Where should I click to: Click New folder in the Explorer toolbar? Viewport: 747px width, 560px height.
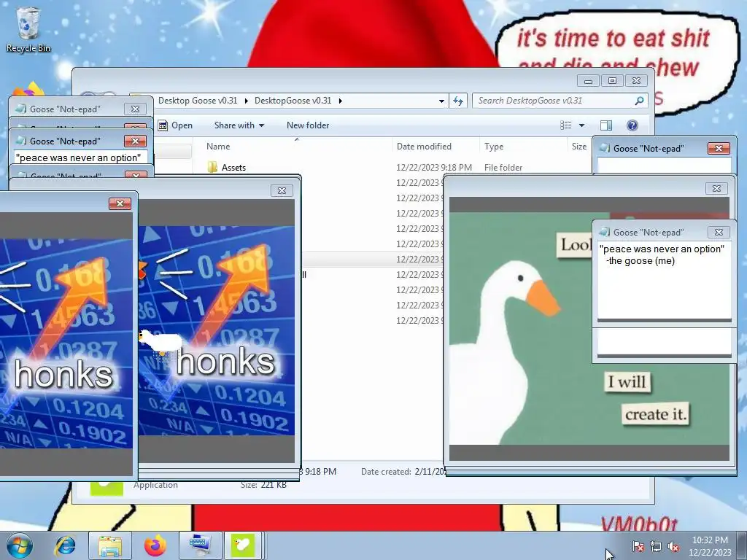pyautogui.click(x=308, y=125)
